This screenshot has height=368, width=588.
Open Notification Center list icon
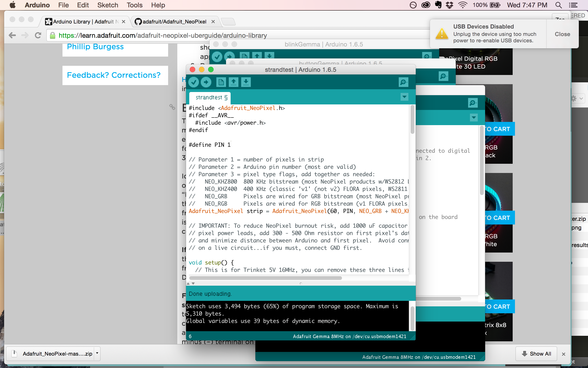pos(574,5)
